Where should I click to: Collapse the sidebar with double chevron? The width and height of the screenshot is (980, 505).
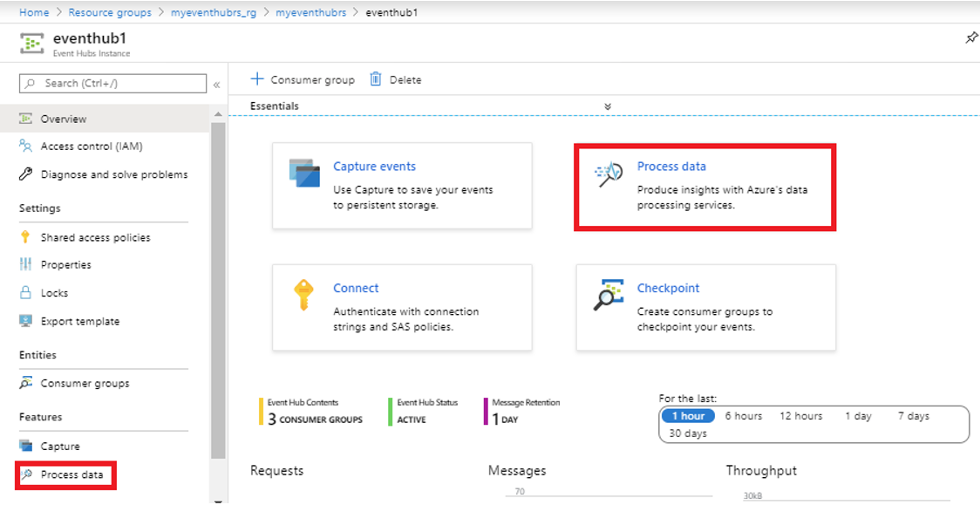pos(217,85)
